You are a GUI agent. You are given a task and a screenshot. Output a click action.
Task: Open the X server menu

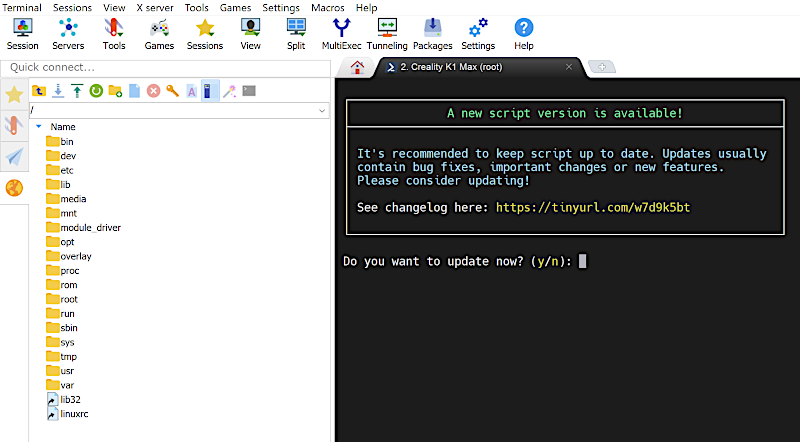point(155,8)
